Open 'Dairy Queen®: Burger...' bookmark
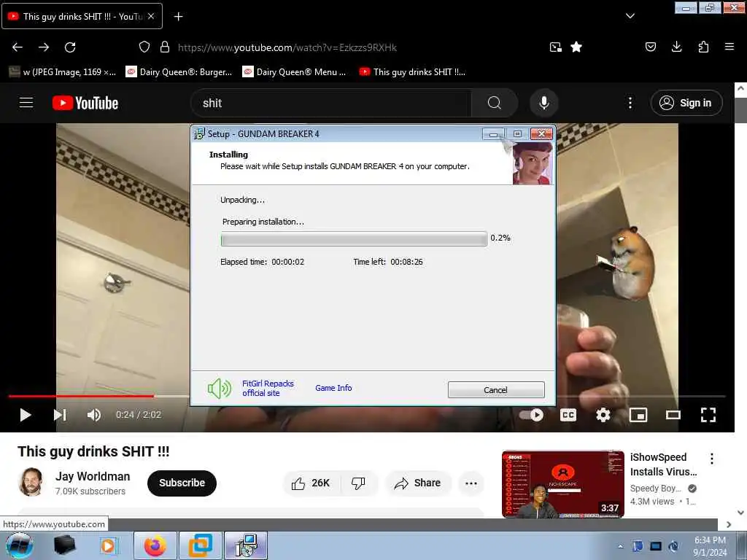Viewport: 747px width, 560px height. 179,72
